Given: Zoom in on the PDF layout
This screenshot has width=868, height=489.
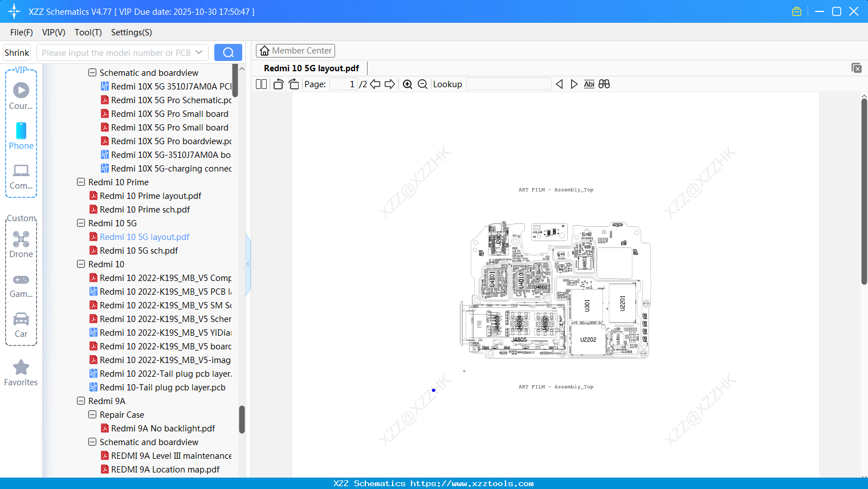Looking at the screenshot, I should pyautogui.click(x=407, y=84).
